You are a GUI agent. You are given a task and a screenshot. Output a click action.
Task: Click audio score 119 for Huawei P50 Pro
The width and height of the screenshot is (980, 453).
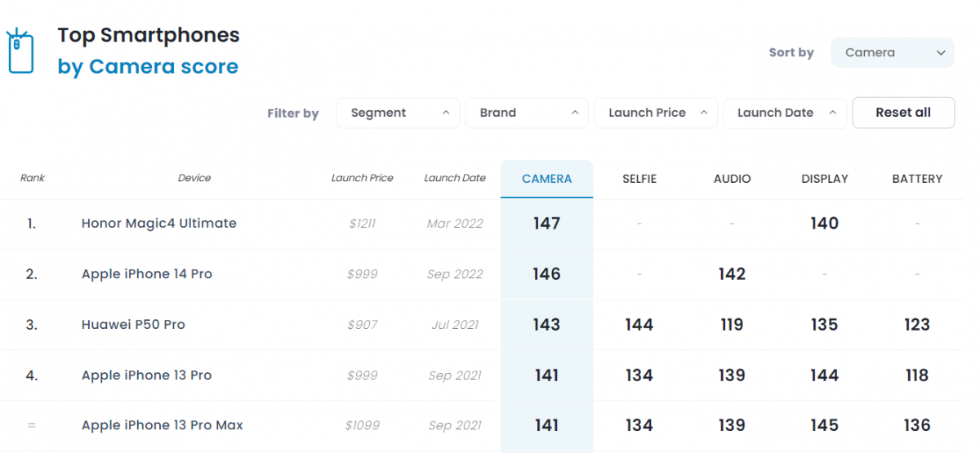coord(733,325)
